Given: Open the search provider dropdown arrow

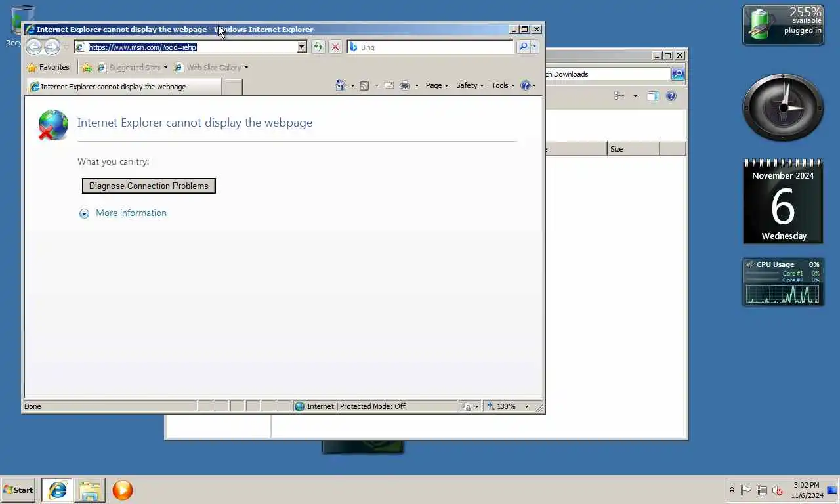Looking at the screenshot, I should pyautogui.click(x=535, y=47).
